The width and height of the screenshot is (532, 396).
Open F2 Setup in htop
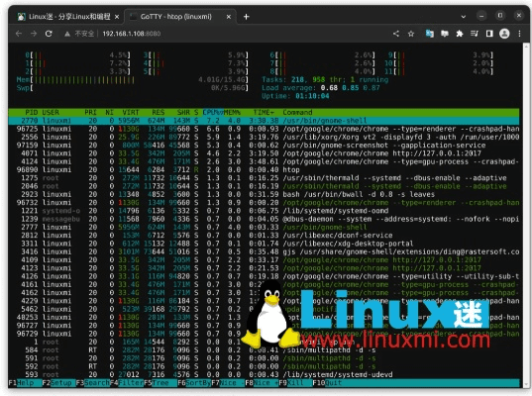click(x=59, y=383)
